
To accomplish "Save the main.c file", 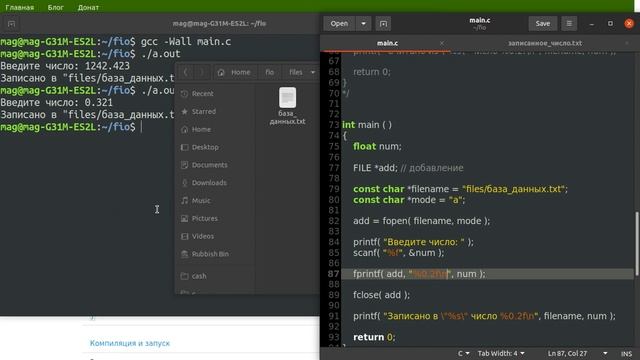I will (x=542, y=24).
